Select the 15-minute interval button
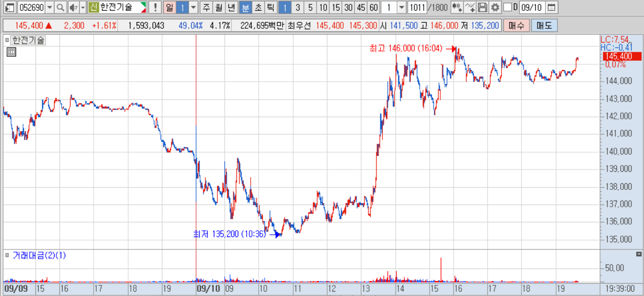Viewport: 644px width, 296px height. (336, 8)
